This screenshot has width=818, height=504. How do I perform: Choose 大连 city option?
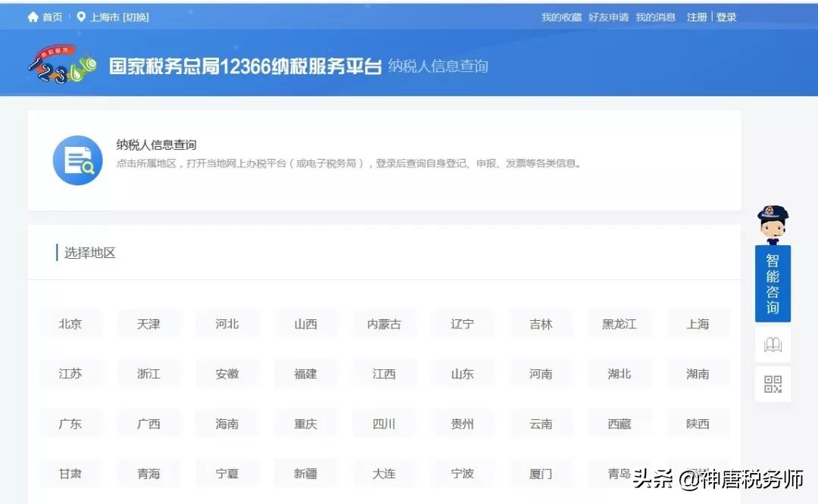384,474
